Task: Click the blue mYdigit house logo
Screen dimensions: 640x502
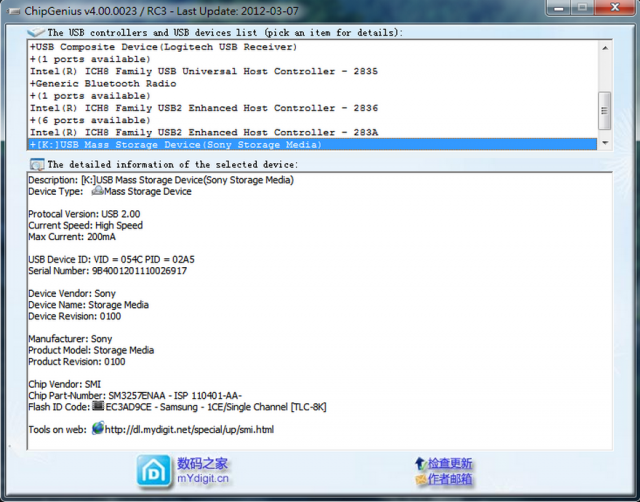Action: [x=153, y=471]
